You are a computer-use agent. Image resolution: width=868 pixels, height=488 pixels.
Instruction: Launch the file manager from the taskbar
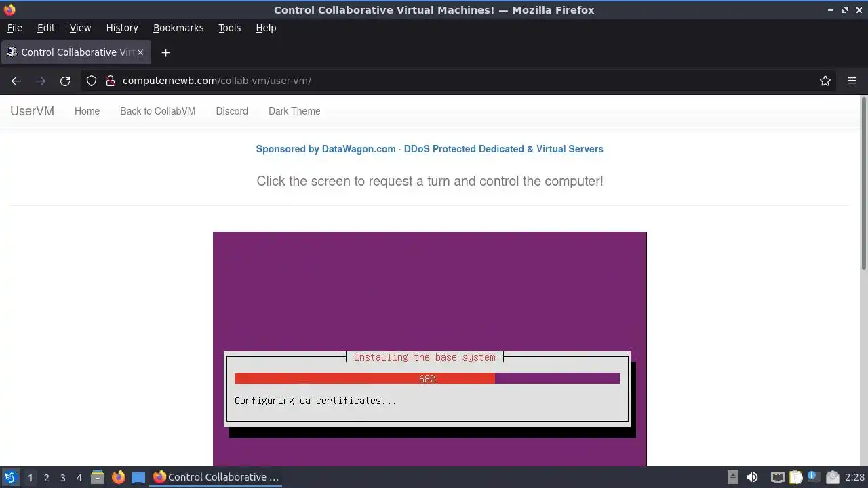tap(98, 477)
